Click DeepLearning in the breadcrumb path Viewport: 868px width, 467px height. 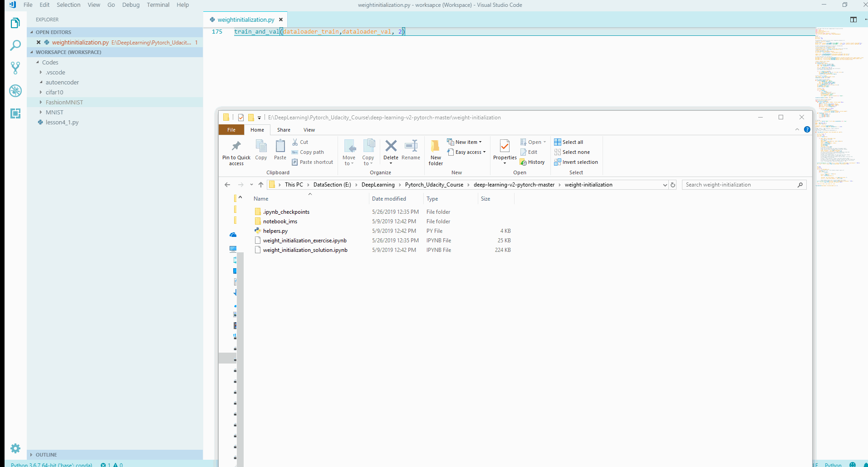tap(378, 185)
